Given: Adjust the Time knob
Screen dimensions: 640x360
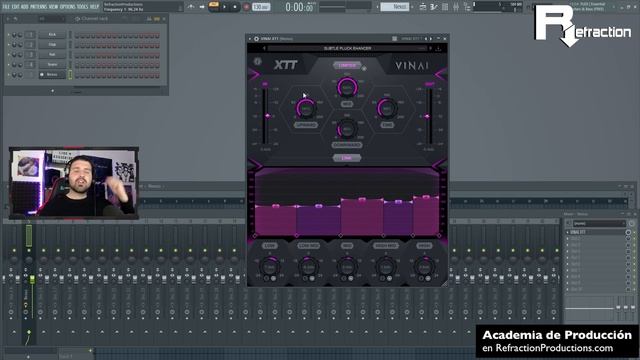Looking at the screenshot, I should pos(387,108).
